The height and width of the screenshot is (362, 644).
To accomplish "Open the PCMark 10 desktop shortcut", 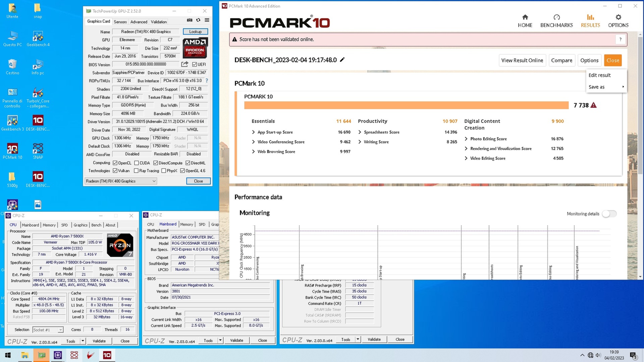I will (12, 151).
